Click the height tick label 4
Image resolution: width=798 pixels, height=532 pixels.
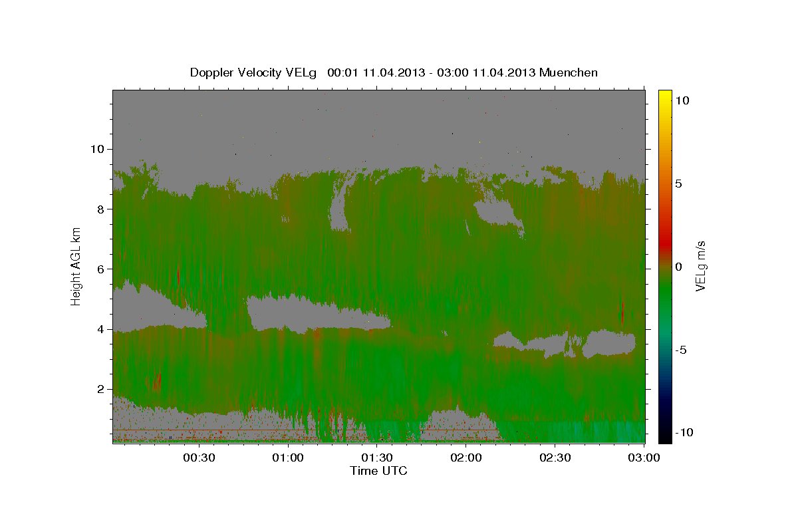(102, 329)
